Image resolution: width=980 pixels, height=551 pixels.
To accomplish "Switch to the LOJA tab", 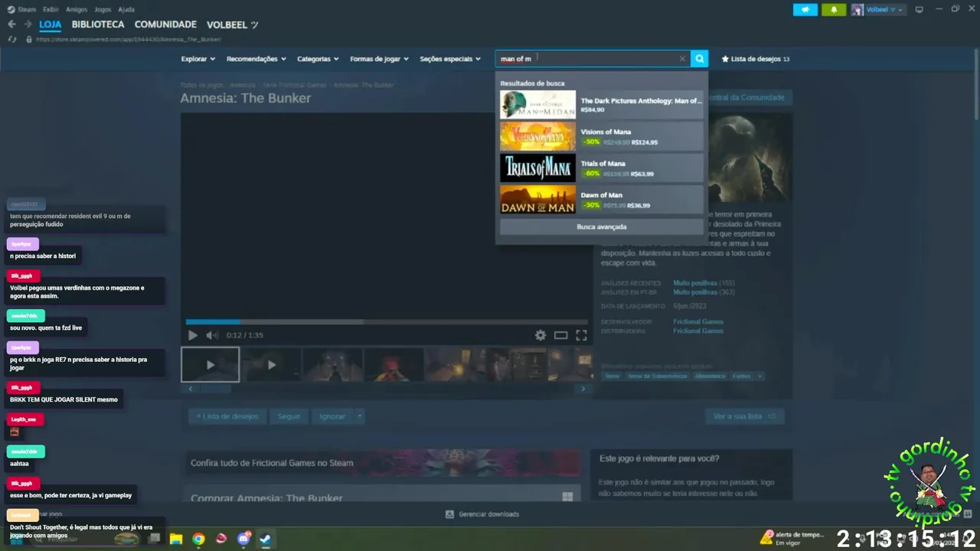I will [51, 24].
